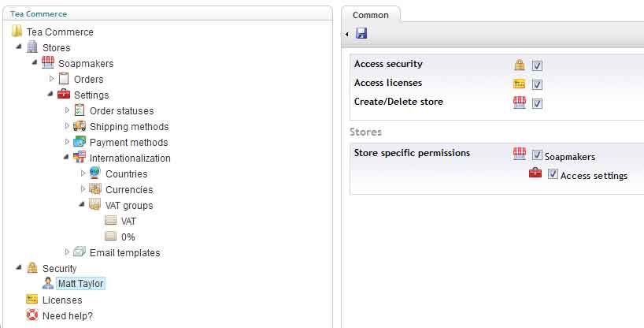Click the Payment methods icon
The width and height of the screenshot is (644, 328).
(80, 142)
